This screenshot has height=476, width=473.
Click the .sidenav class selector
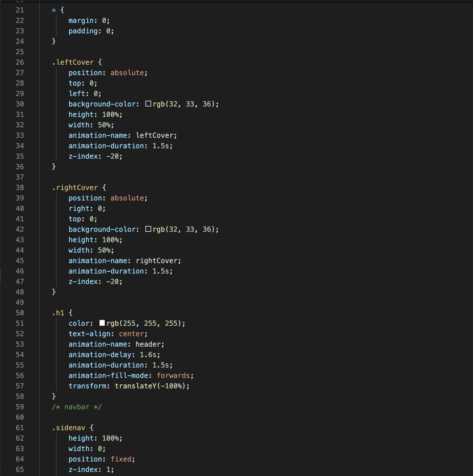[x=68, y=428]
